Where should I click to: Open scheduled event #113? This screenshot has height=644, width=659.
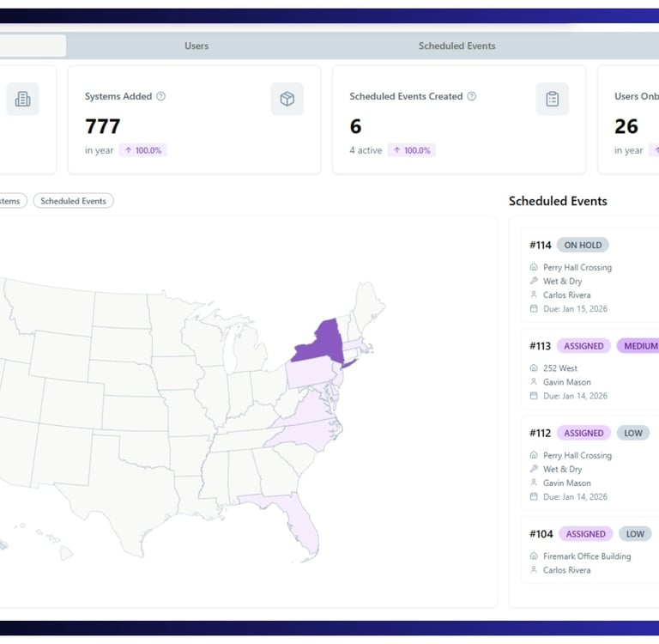coord(540,346)
